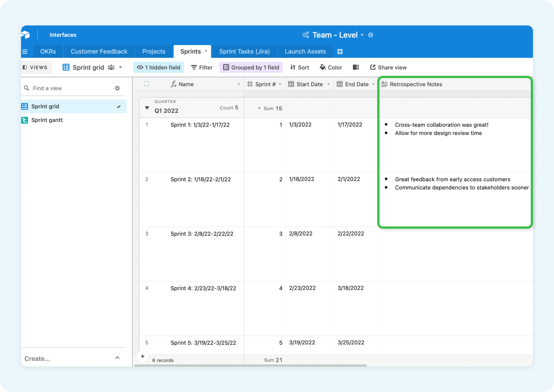554x392 pixels.
Task: Open the Start Date column dropdown
Action: tap(329, 84)
